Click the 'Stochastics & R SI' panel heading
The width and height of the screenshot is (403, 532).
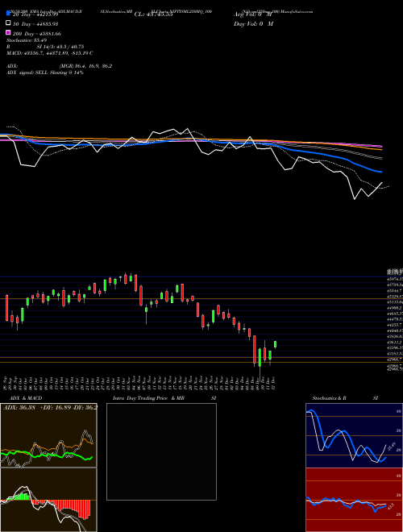(345, 398)
